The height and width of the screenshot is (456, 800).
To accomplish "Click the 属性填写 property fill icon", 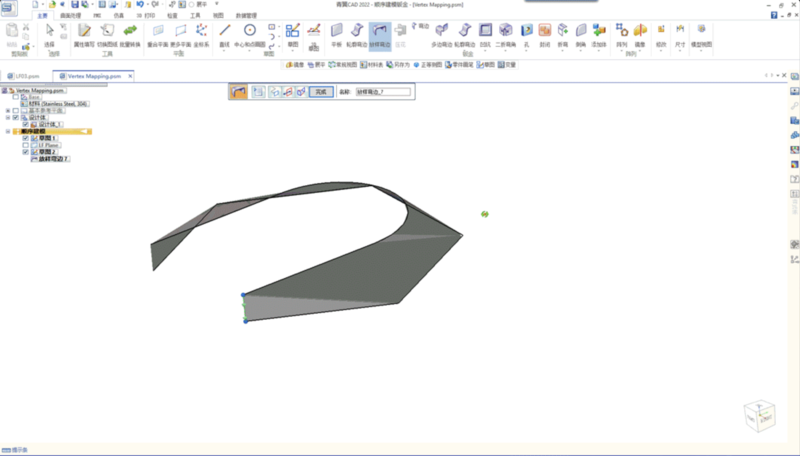I will (84, 33).
